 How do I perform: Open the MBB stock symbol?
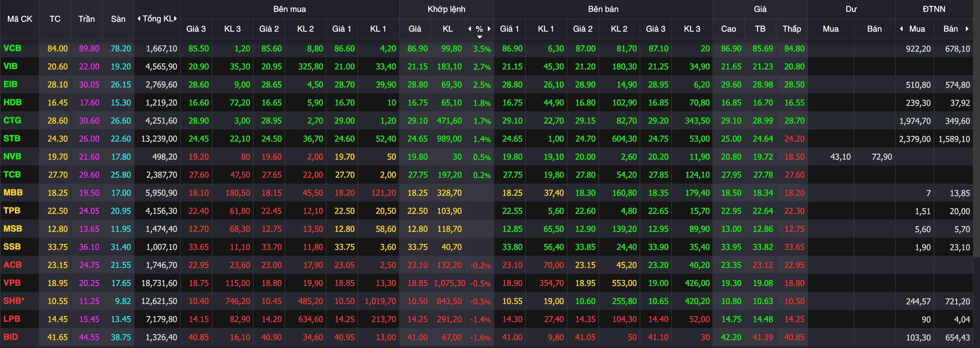[13, 193]
